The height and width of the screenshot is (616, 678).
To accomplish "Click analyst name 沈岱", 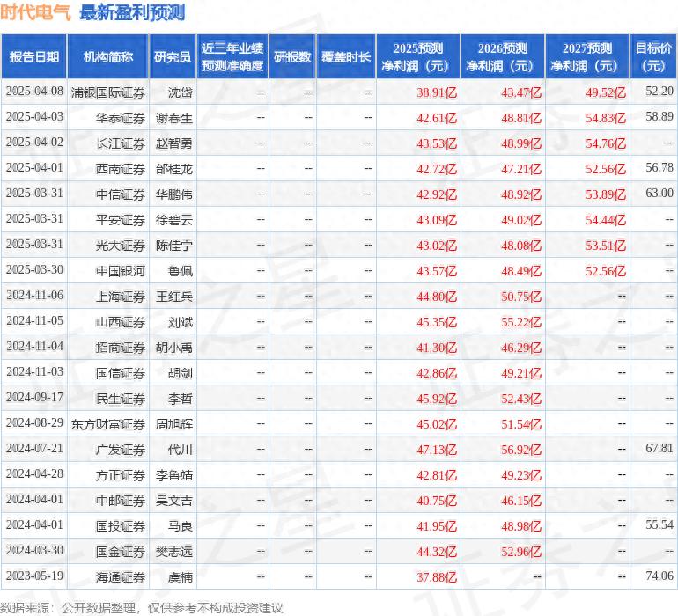I will (181, 92).
